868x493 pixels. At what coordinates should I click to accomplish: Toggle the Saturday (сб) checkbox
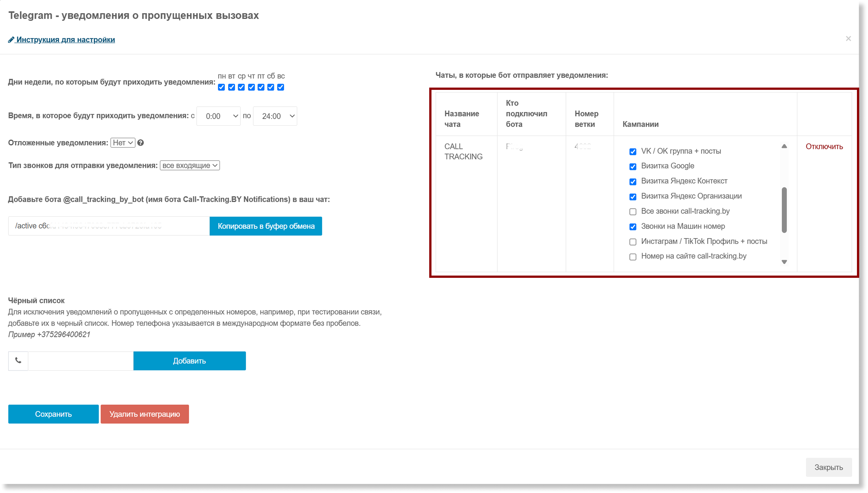(271, 87)
